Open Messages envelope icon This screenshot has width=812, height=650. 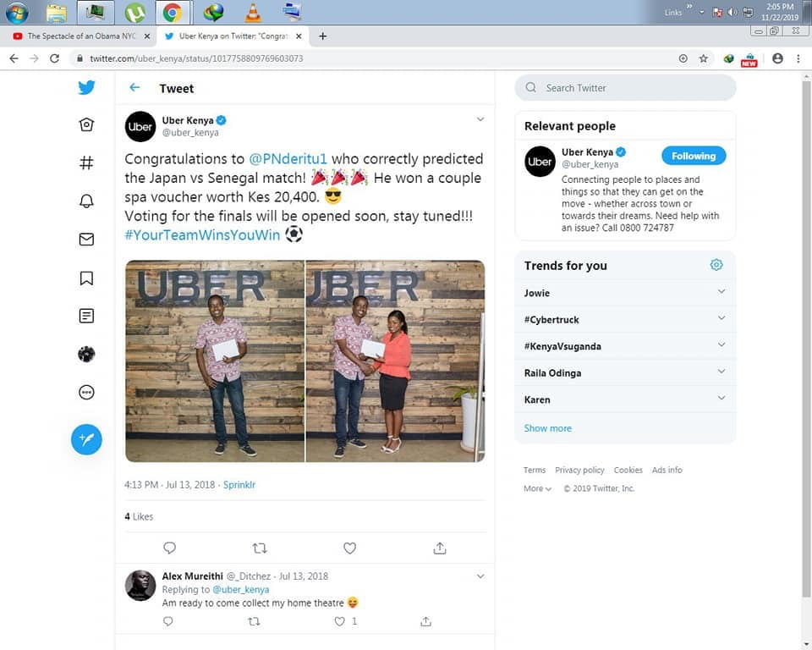tap(86, 240)
